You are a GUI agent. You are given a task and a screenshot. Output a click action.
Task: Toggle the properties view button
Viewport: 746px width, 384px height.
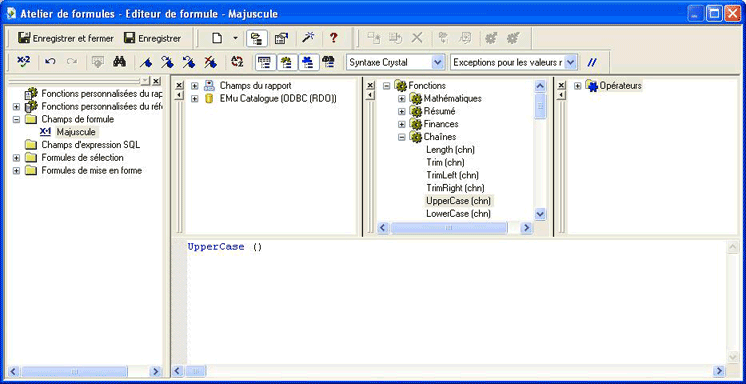(x=282, y=39)
